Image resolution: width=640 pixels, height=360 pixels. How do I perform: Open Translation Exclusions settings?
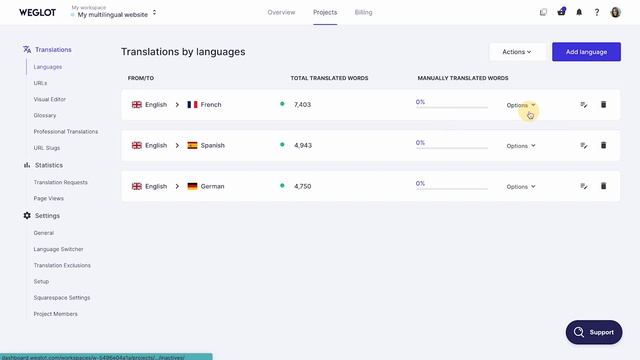[62, 265]
